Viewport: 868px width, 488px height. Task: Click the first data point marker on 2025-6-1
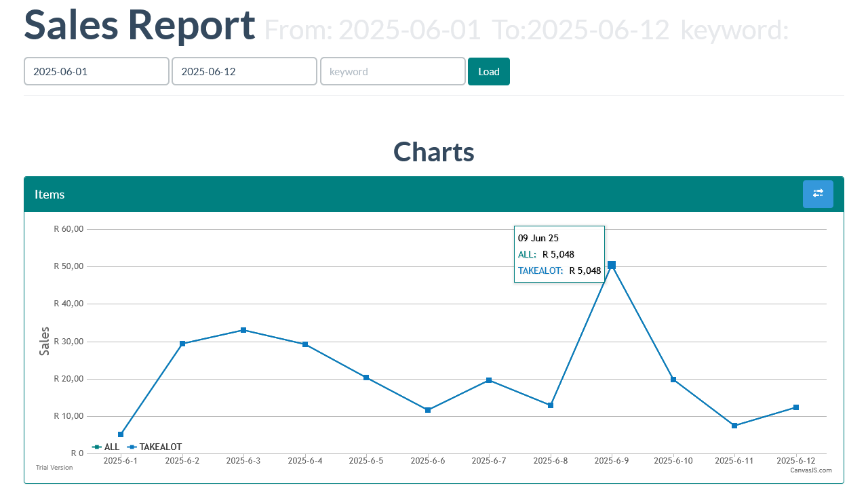120,434
